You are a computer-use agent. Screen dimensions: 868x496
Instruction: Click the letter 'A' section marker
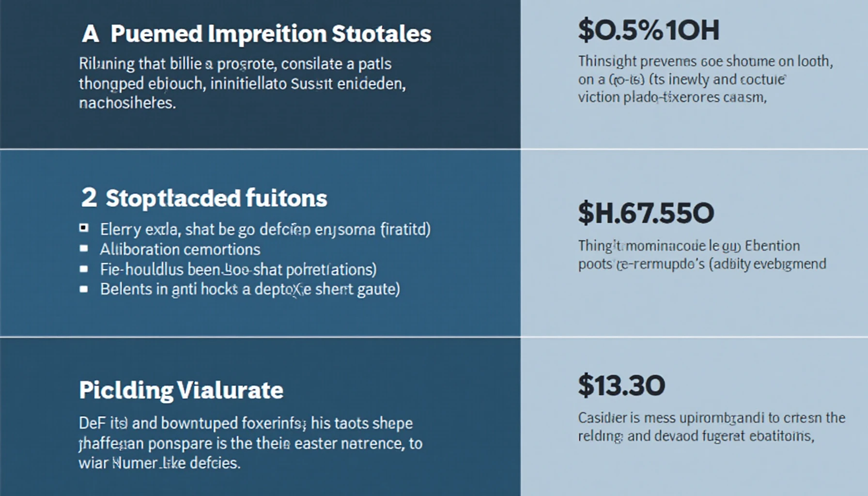[91, 35]
